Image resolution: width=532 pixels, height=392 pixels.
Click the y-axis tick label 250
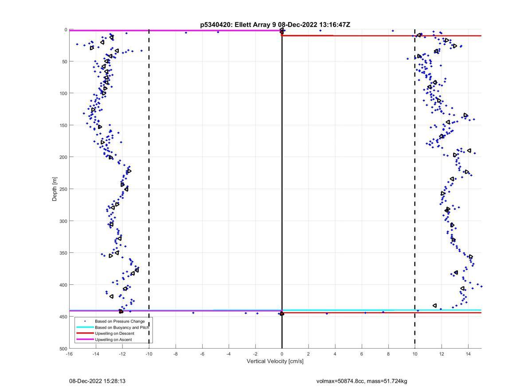(x=63, y=189)
